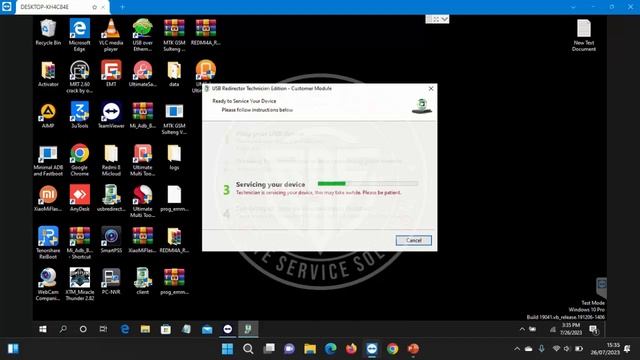Click Cancel in the USB Redirector dialog
640x360 pixels.
[413, 240]
